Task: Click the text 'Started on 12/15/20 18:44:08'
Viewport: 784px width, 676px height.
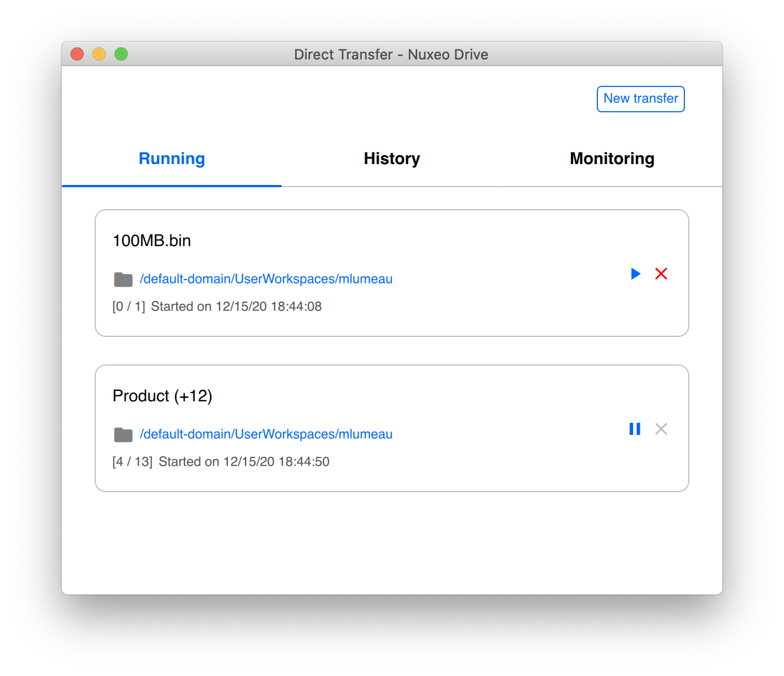Action: [236, 307]
